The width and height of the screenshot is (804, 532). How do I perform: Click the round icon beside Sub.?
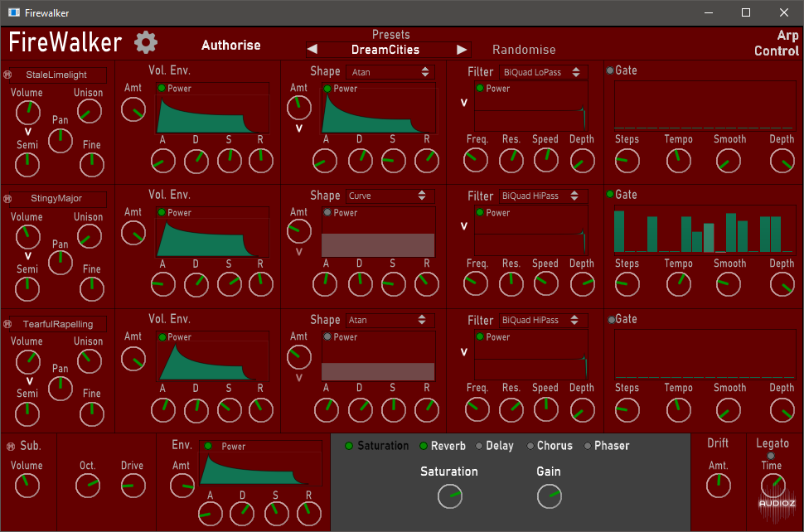point(11,447)
